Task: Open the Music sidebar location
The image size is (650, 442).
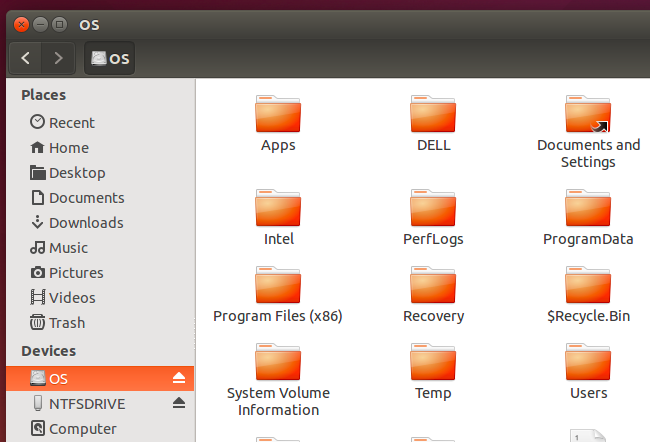Action: 68,247
